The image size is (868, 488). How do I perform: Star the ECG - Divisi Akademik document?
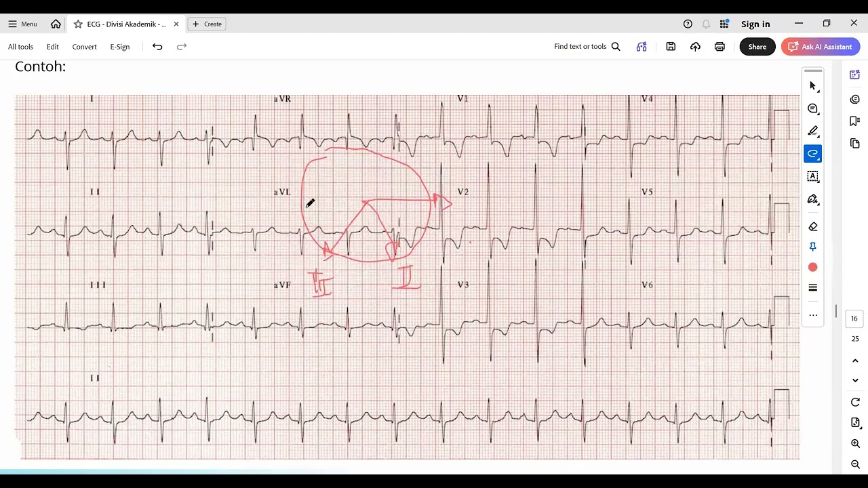pos(78,24)
